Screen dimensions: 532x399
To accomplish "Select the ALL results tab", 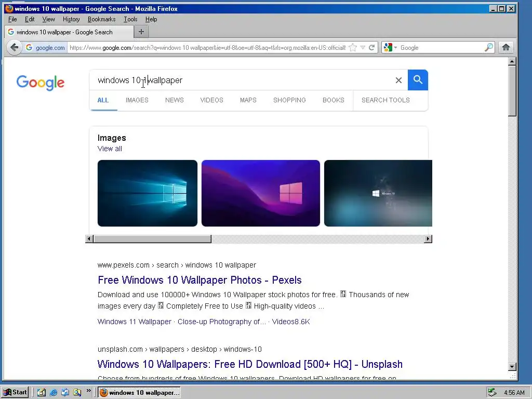I will pos(103,100).
